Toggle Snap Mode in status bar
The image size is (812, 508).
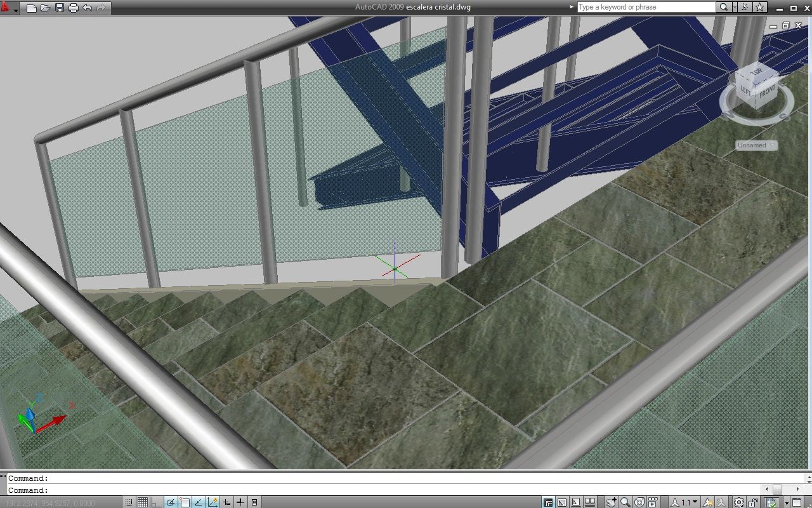(129, 502)
